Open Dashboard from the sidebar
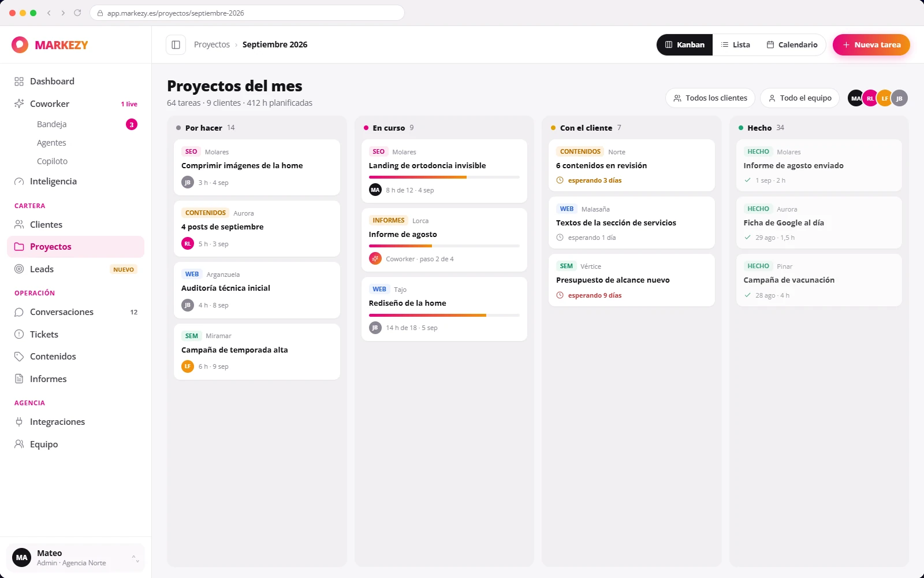This screenshot has width=924, height=578. pos(76,81)
